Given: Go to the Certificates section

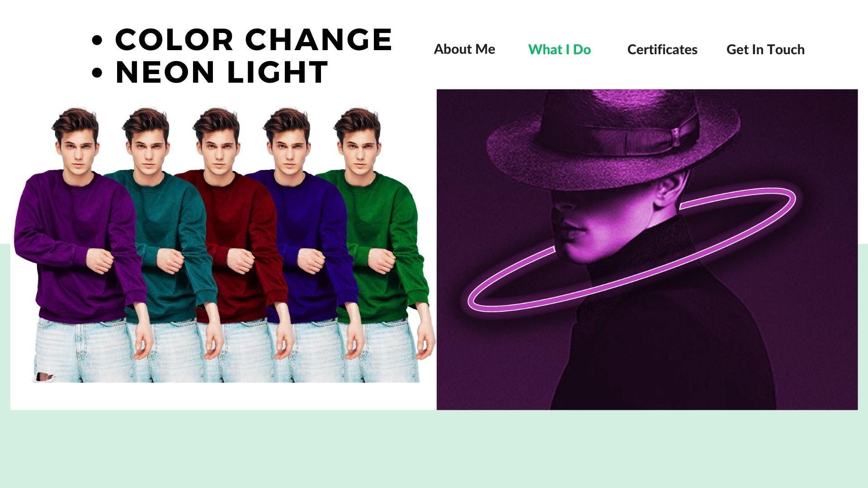Looking at the screenshot, I should pyautogui.click(x=662, y=49).
